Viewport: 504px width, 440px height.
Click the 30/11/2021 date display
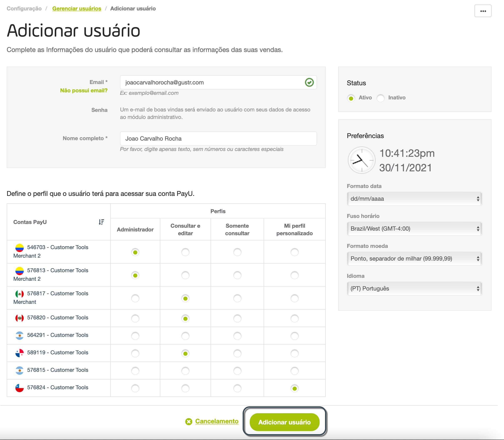point(405,168)
